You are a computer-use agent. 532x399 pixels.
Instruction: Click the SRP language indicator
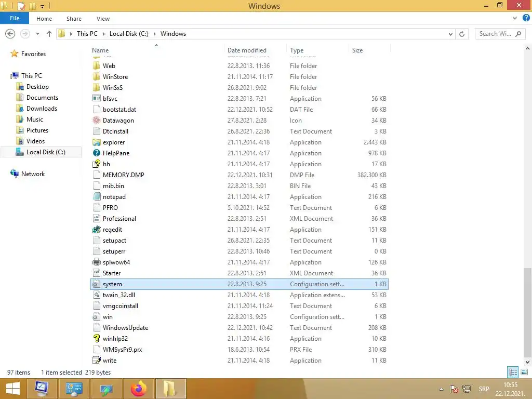(484, 389)
